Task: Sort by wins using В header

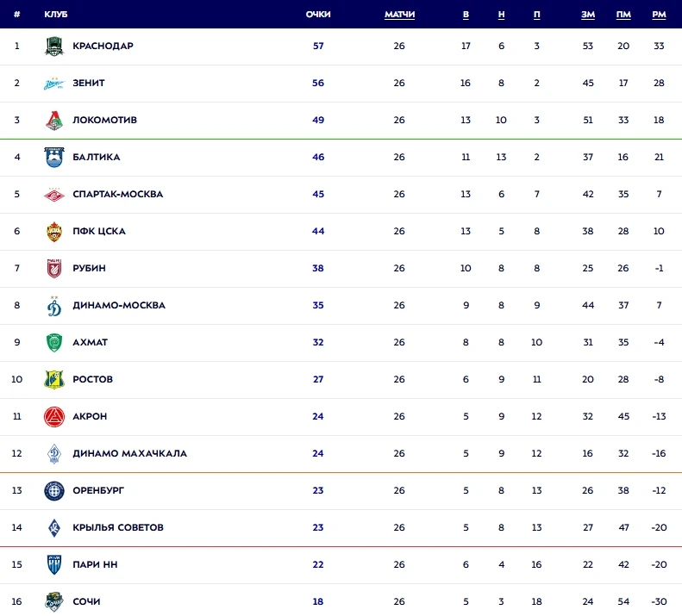Action: point(466,15)
